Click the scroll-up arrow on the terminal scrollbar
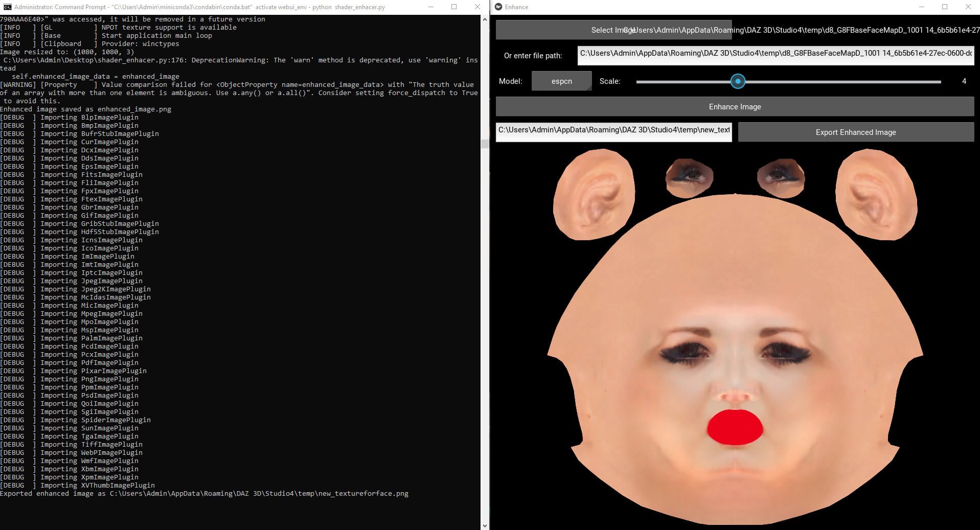Viewport: 980px width, 530px height. point(484,19)
